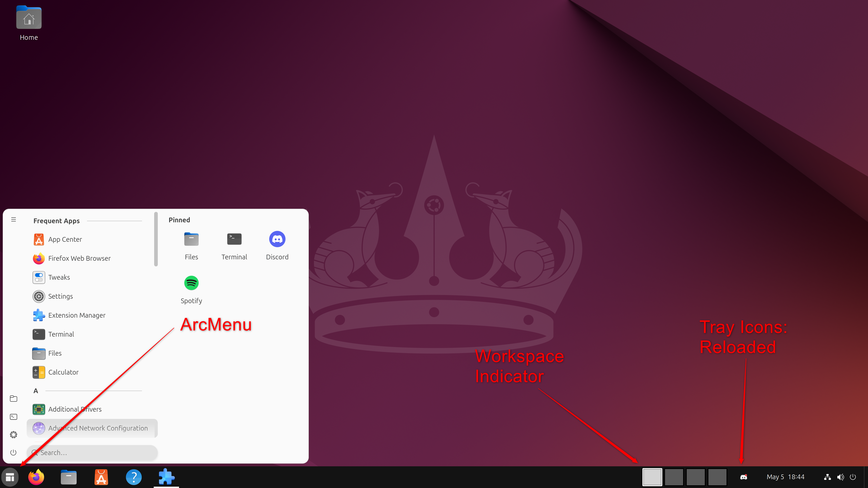
Task: Select workspace indicator slot 3
Action: 696,477
